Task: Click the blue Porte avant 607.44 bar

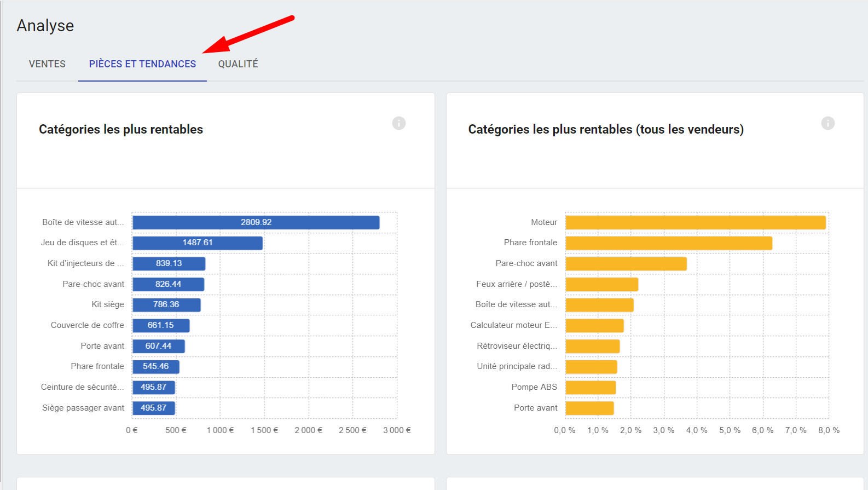Action: click(x=158, y=346)
